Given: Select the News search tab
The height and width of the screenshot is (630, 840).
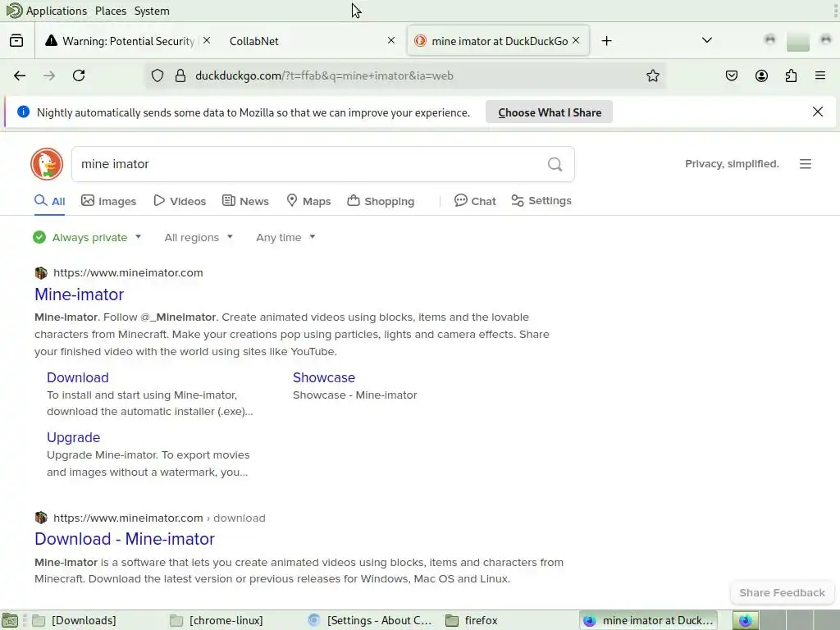Looking at the screenshot, I should click(x=245, y=201).
